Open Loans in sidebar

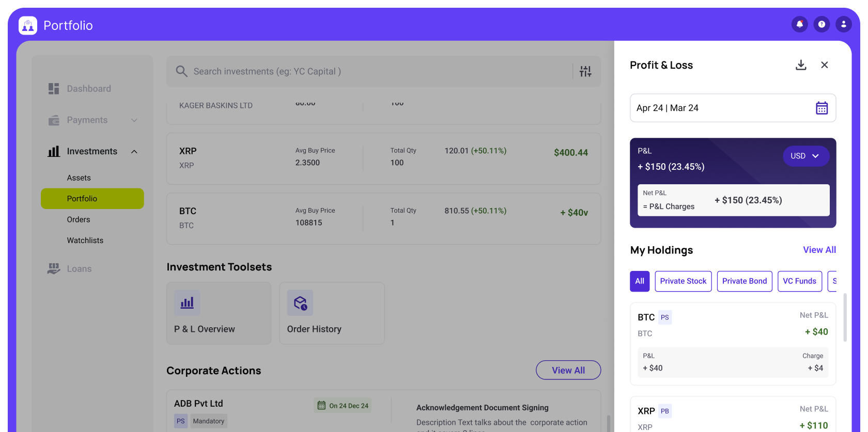79,269
